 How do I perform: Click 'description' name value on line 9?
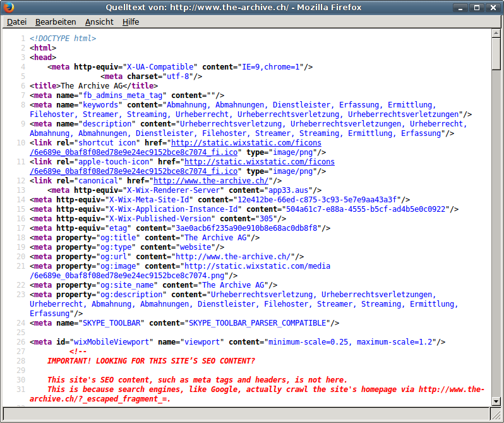click(x=107, y=124)
